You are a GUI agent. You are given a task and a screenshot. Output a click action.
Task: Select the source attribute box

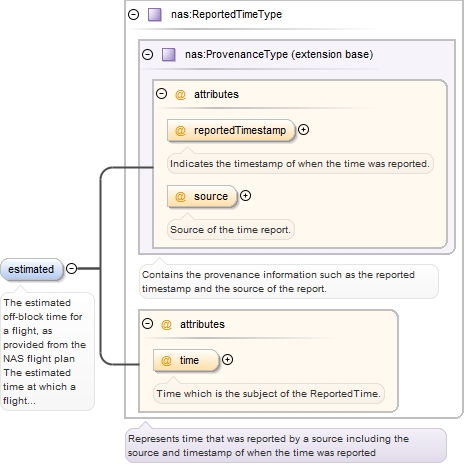coord(202,196)
